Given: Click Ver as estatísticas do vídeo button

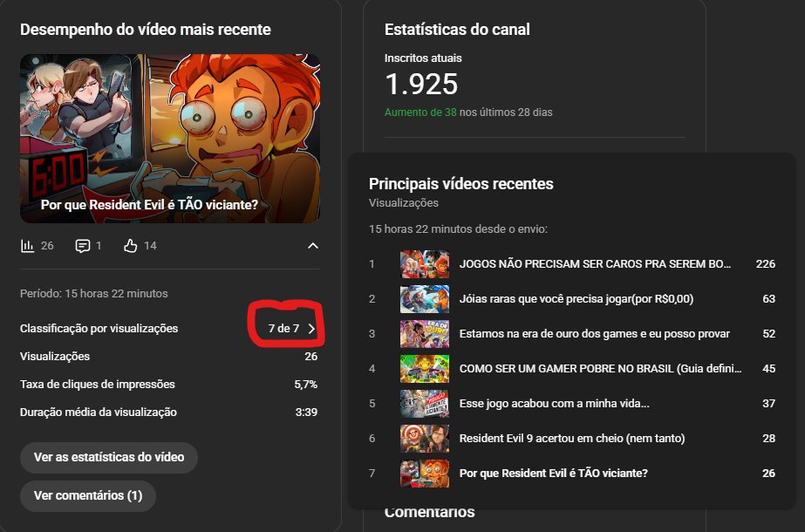Looking at the screenshot, I should (x=109, y=458).
